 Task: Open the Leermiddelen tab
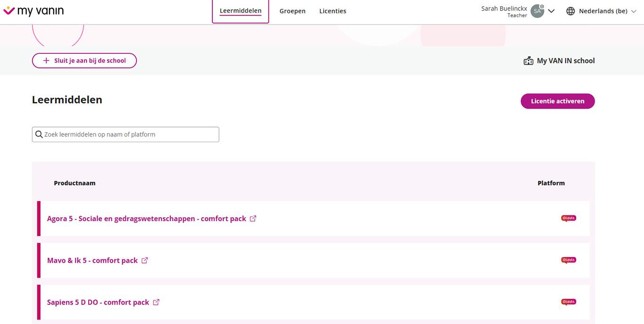[x=241, y=11]
